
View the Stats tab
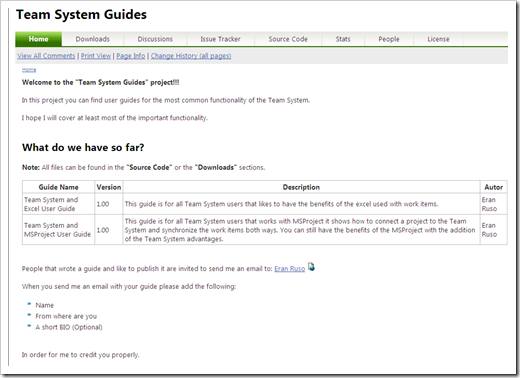[x=343, y=39]
